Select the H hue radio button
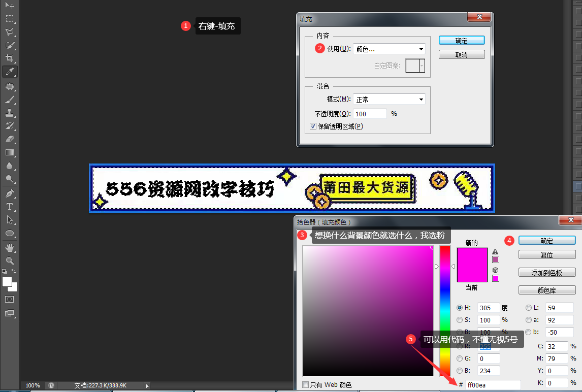 460,308
